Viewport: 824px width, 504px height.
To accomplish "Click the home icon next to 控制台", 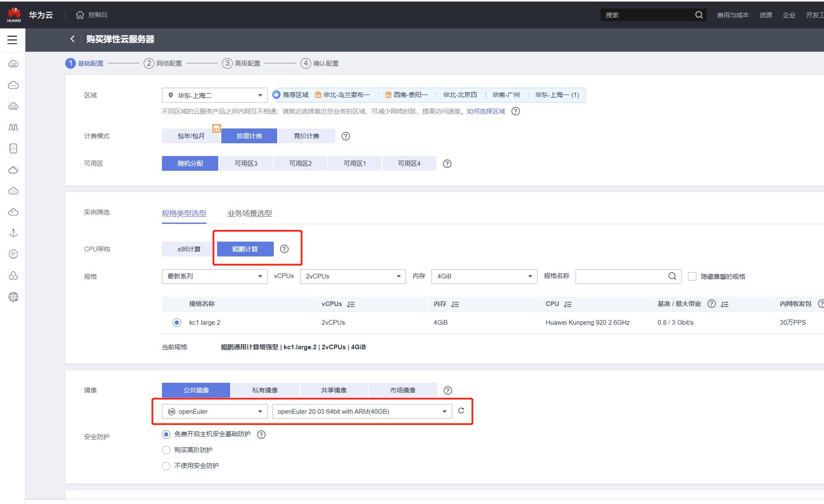I will (80, 15).
